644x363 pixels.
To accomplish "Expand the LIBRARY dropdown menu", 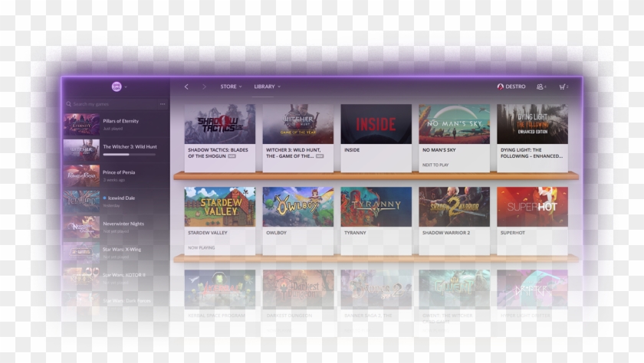I will (x=267, y=87).
